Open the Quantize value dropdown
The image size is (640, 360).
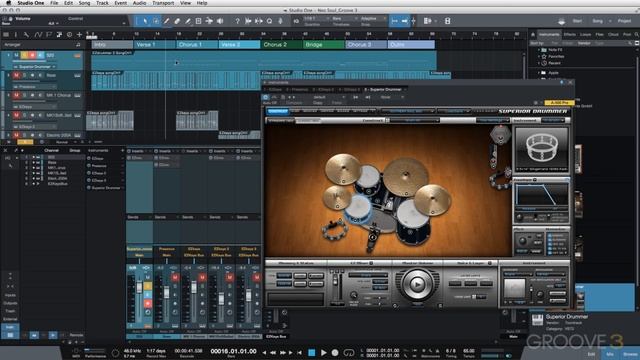316,19
